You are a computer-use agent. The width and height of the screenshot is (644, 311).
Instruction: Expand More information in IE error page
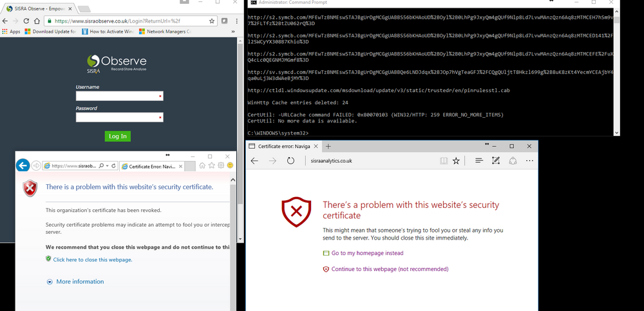click(x=75, y=281)
